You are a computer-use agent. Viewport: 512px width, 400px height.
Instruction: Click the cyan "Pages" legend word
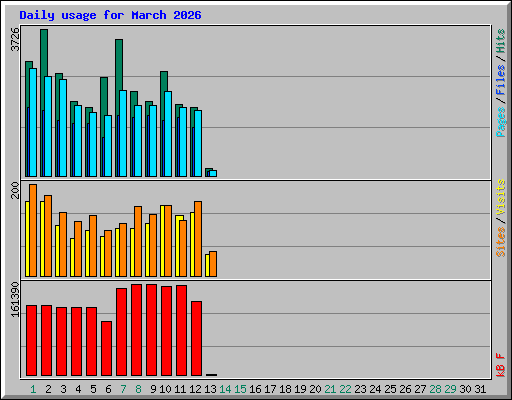[501, 122]
